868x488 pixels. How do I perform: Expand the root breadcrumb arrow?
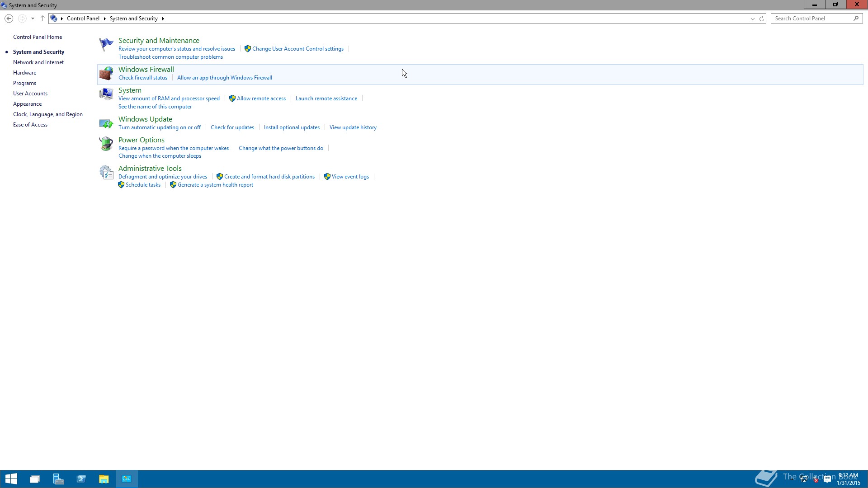pyautogui.click(x=62, y=19)
